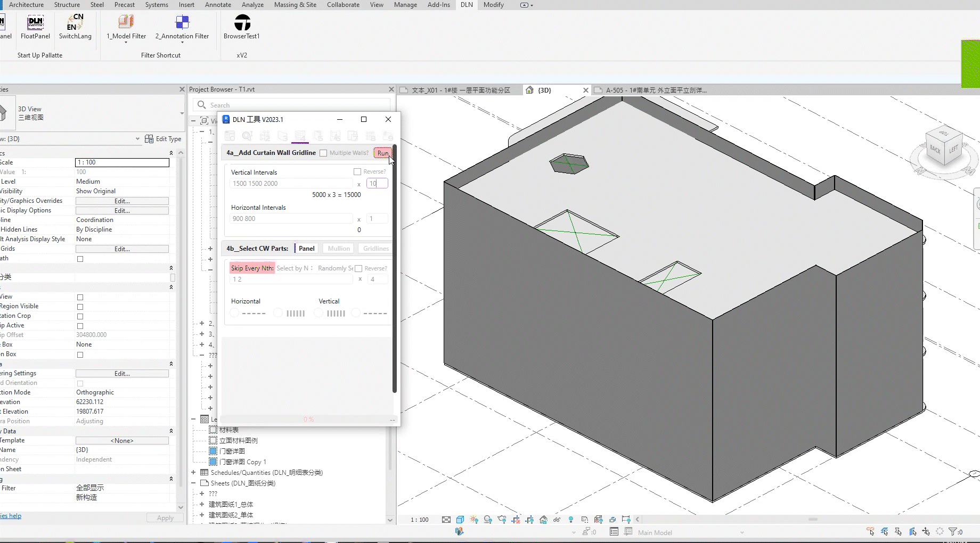
Task: Open dropdown arrow under 1_Model Filter
Action: 126,43
